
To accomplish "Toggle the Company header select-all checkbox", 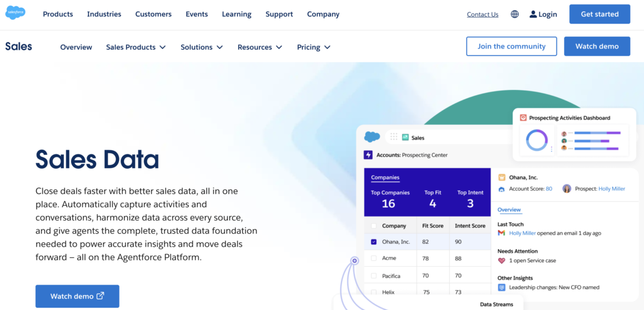I will (x=373, y=226).
